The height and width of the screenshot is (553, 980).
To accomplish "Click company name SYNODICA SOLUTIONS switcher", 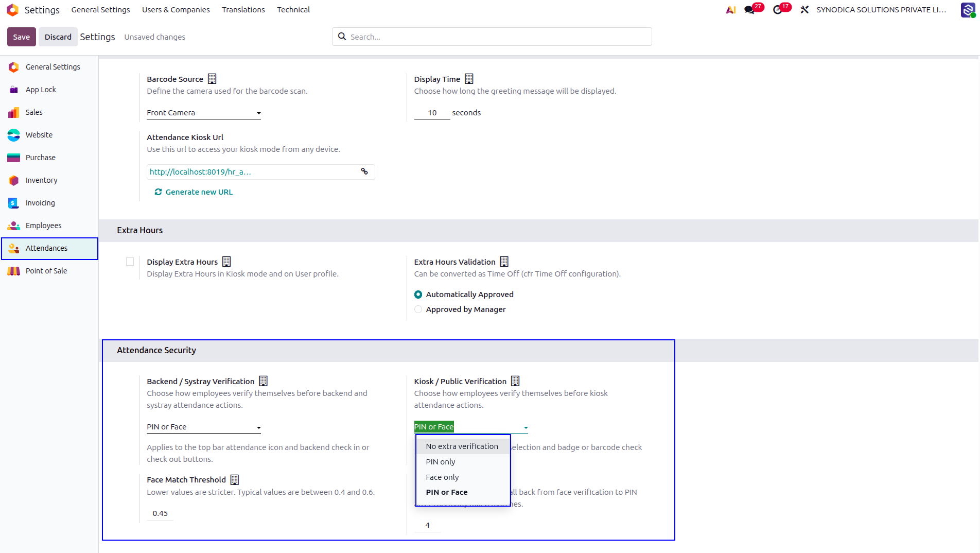I will click(x=882, y=10).
